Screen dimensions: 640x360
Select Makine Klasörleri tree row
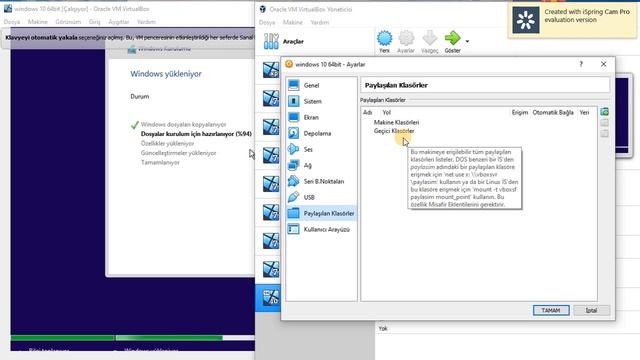click(396, 122)
